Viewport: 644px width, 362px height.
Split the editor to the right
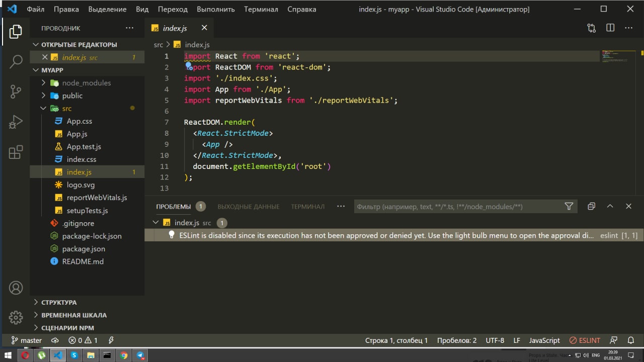tap(610, 28)
